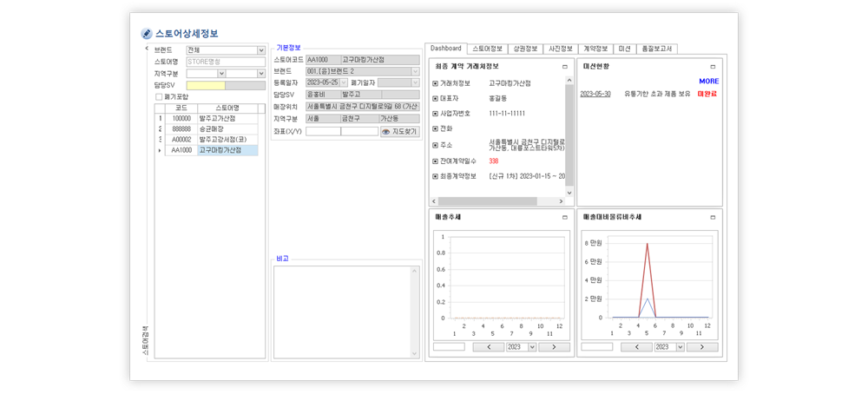868x394 pixels.
Task: Click the 잔여계약일수 bullet icon
Action: [435, 161]
